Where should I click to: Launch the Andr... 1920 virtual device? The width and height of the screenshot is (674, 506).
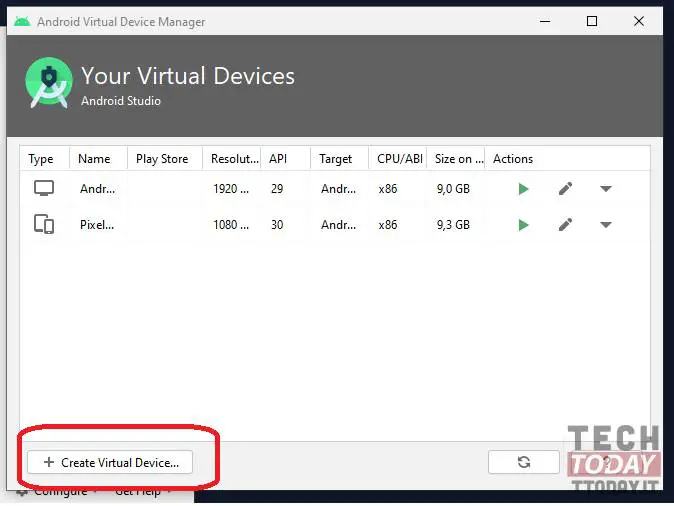pyautogui.click(x=523, y=189)
